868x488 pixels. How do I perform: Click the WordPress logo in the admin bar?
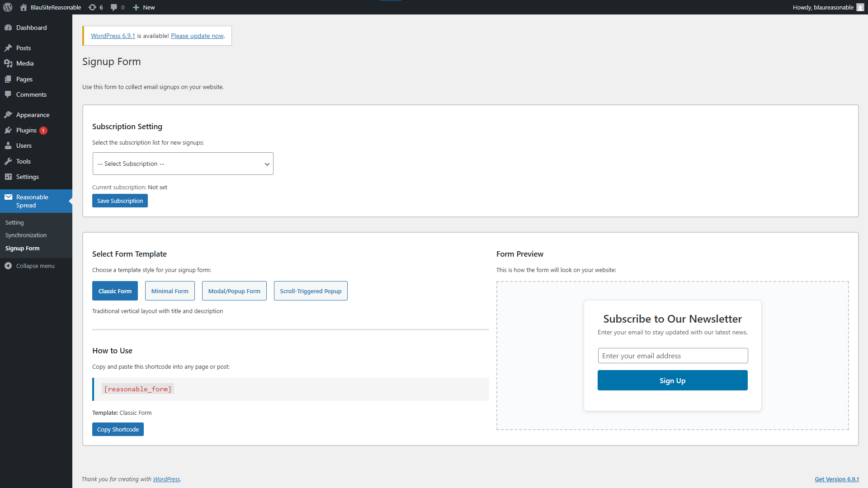click(8, 7)
